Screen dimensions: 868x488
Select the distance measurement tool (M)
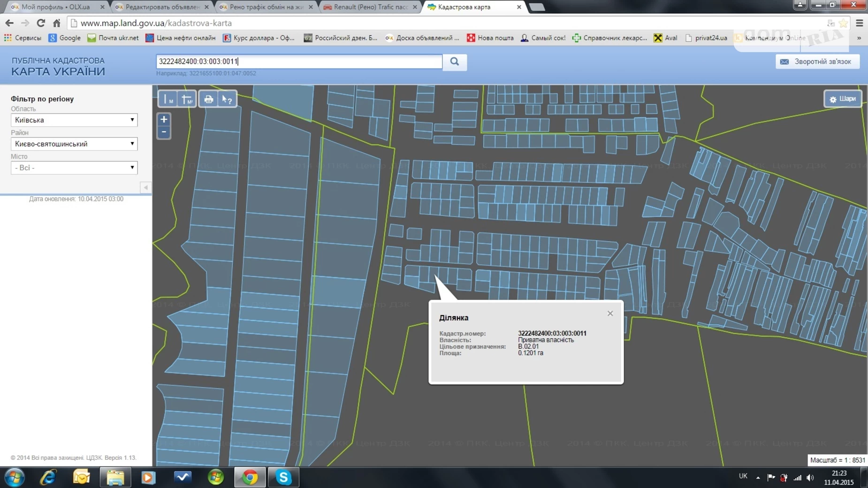[x=168, y=99]
